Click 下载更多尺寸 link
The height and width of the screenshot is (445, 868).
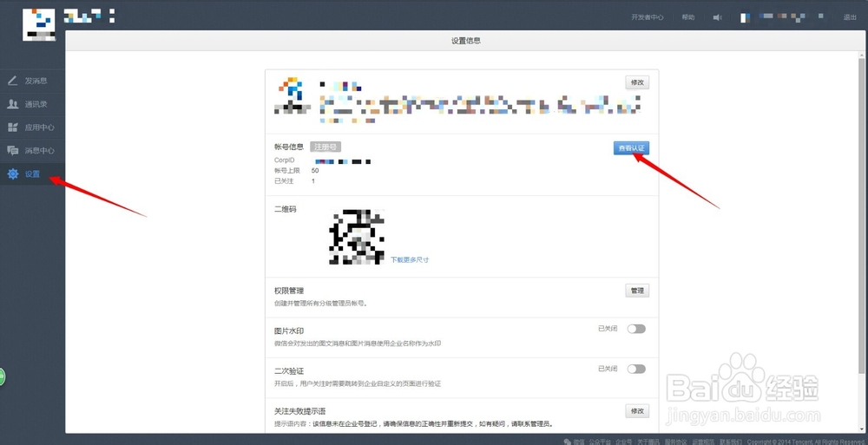(x=410, y=259)
